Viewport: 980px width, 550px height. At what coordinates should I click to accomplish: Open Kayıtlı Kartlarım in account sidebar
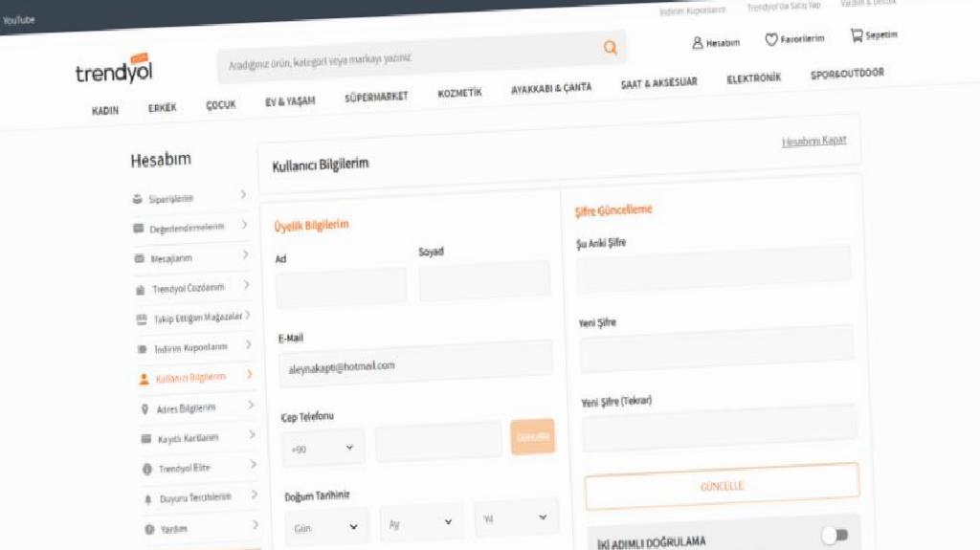(x=189, y=438)
